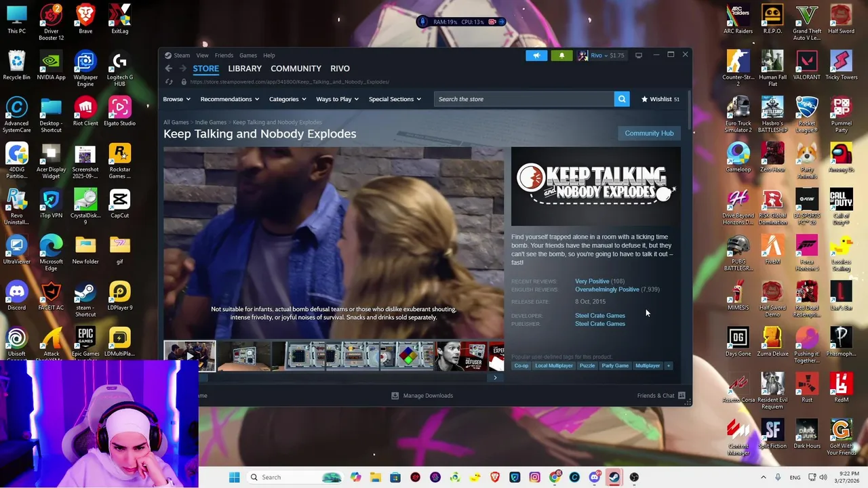Open the Indie Games breadcrumb link
Image resolution: width=868 pixels, height=488 pixels.
pyautogui.click(x=211, y=123)
